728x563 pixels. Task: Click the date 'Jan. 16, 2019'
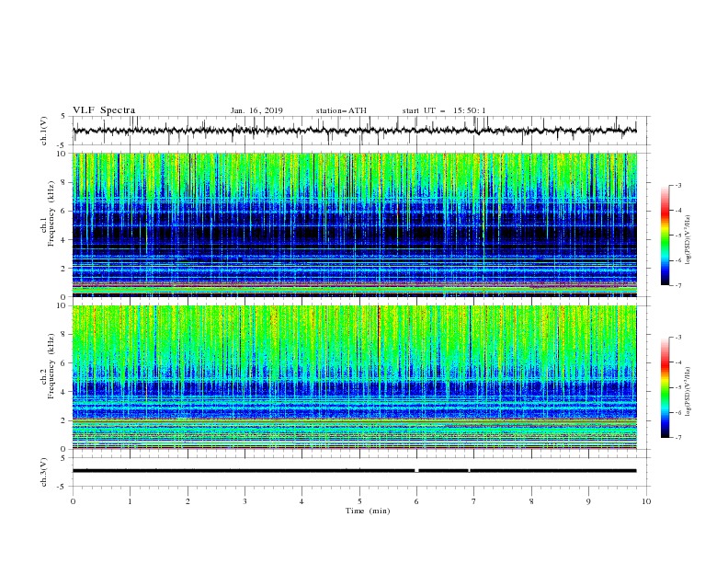(256, 110)
